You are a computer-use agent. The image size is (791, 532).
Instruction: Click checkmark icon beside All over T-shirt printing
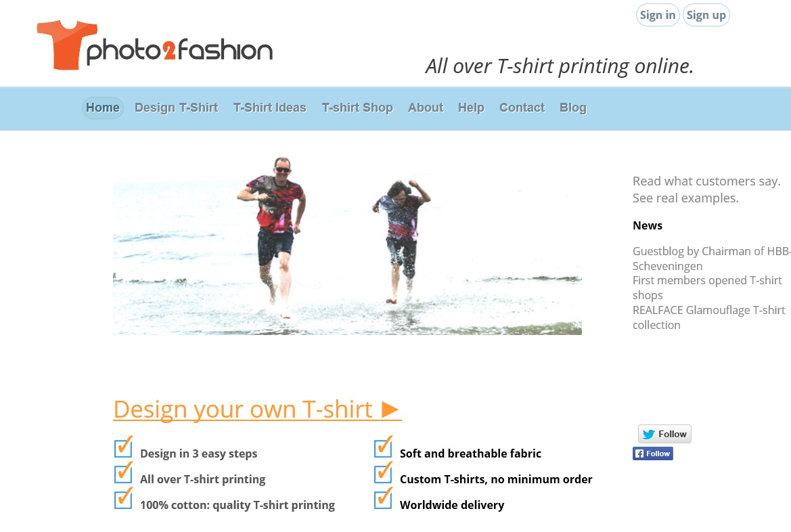[124, 473]
